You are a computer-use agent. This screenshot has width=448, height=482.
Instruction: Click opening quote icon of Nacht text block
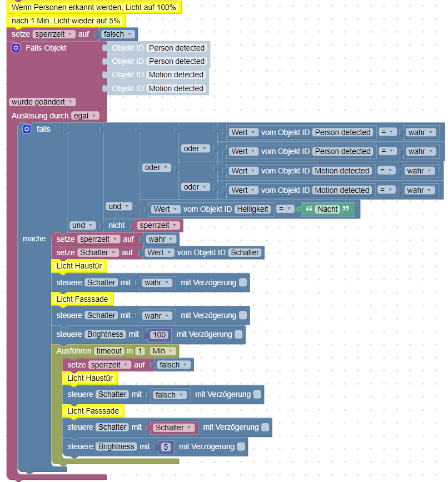[x=309, y=208]
